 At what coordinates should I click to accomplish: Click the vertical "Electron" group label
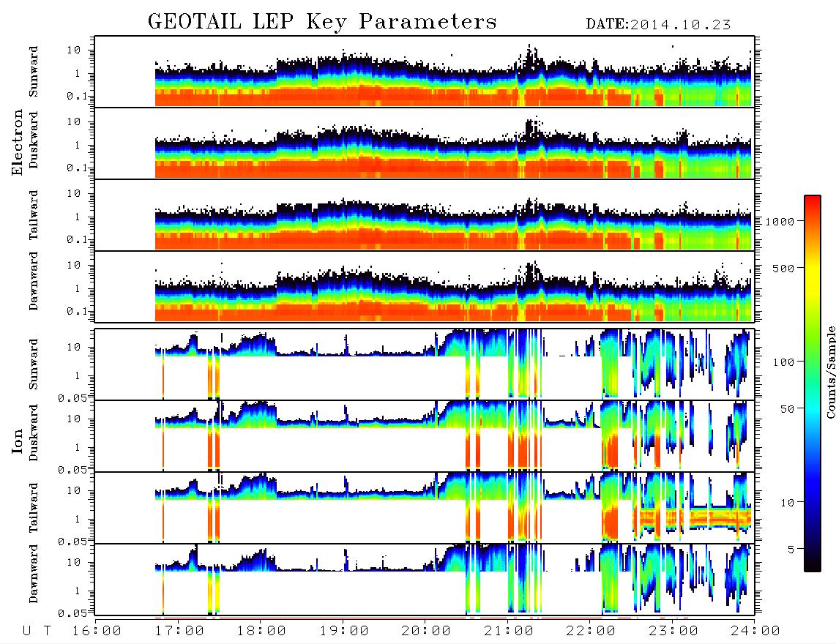[x=17, y=143]
